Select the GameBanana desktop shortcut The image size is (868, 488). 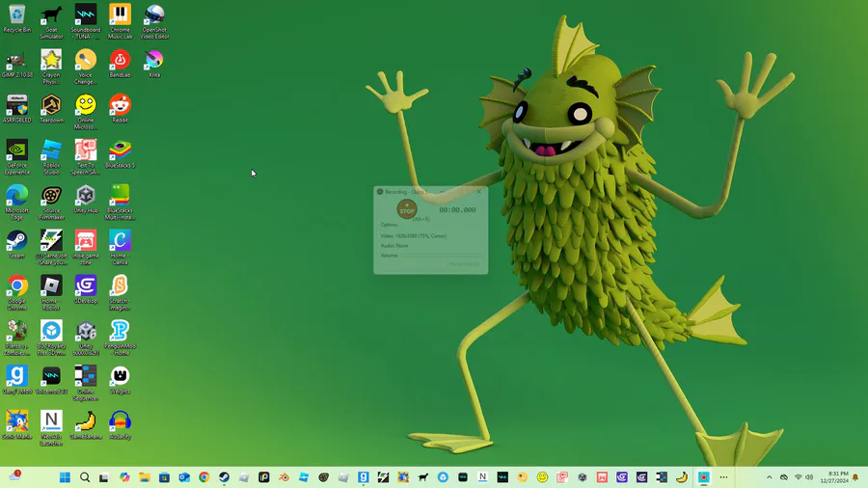86,425
